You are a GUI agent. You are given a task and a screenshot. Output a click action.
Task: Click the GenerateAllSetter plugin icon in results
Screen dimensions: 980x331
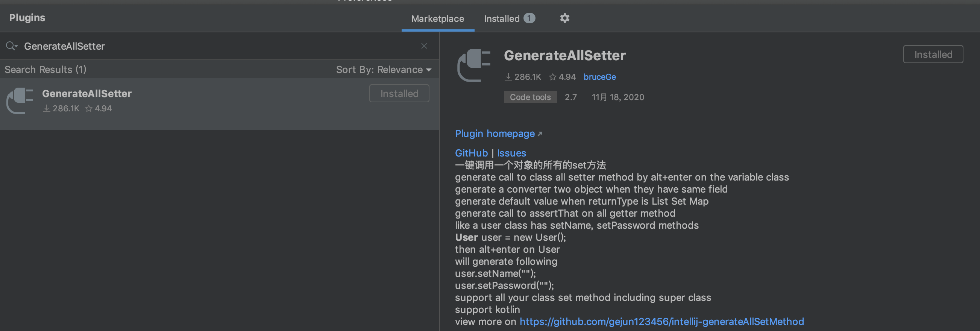pos(20,101)
